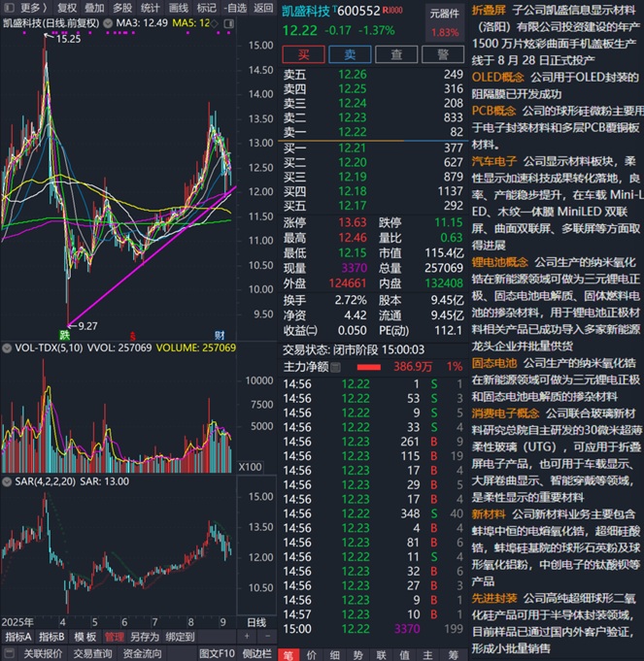Open the 统计 statistics tool
Screen dimensions: 644x661
(x=151, y=8)
